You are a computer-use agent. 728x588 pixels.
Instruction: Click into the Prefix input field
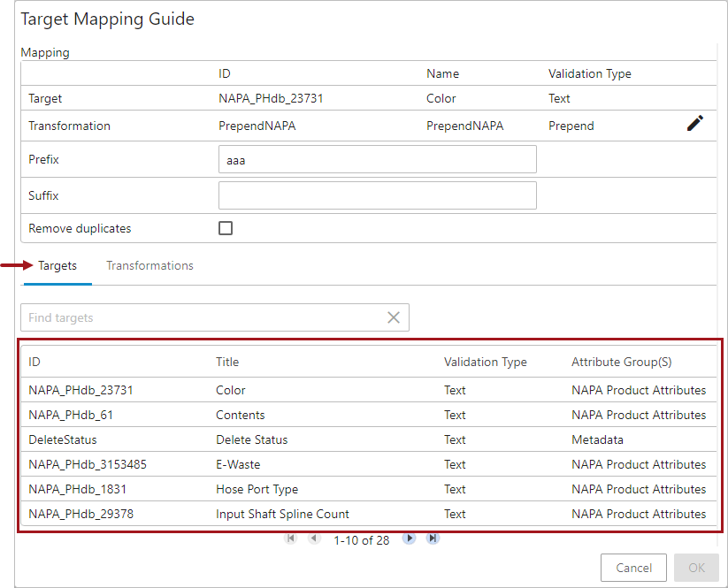pos(377,160)
